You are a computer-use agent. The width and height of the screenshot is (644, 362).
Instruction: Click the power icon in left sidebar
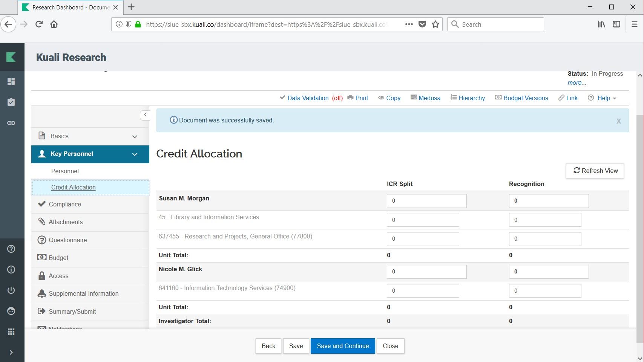[11, 290]
